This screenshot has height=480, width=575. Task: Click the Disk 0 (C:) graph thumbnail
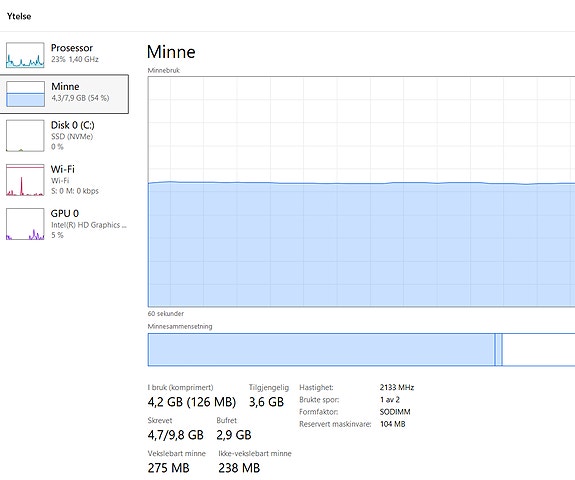(x=25, y=136)
